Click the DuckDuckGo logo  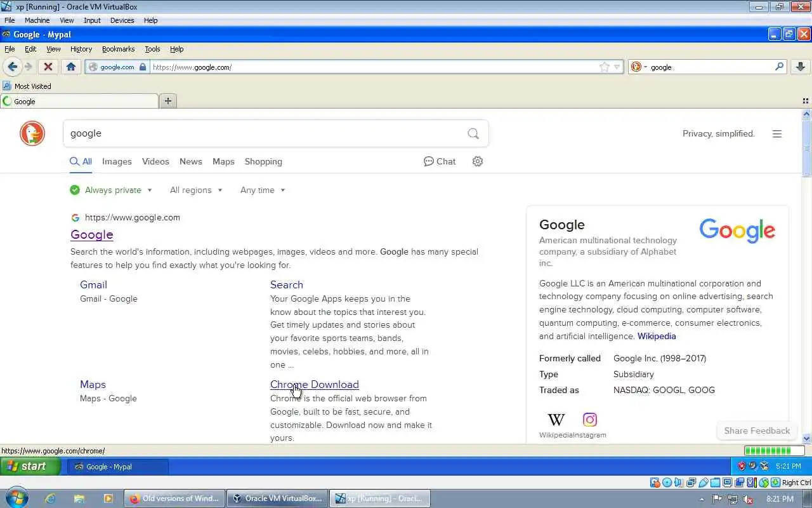pyautogui.click(x=32, y=133)
